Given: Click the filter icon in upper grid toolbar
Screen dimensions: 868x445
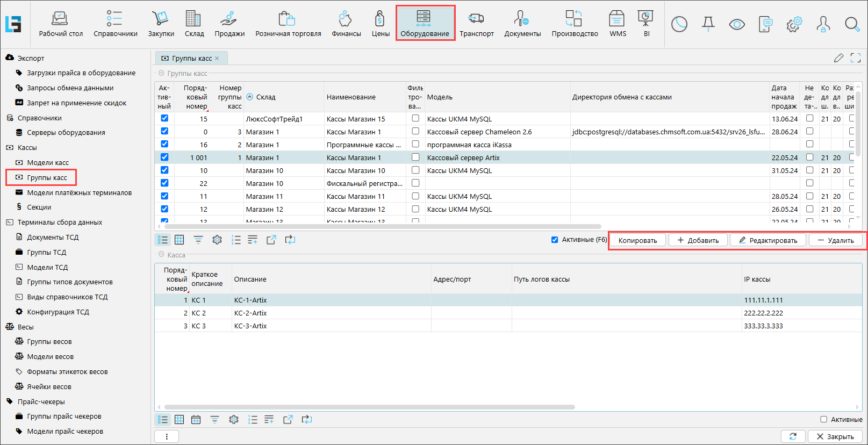Looking at the screenshot, I should point(198,240).
